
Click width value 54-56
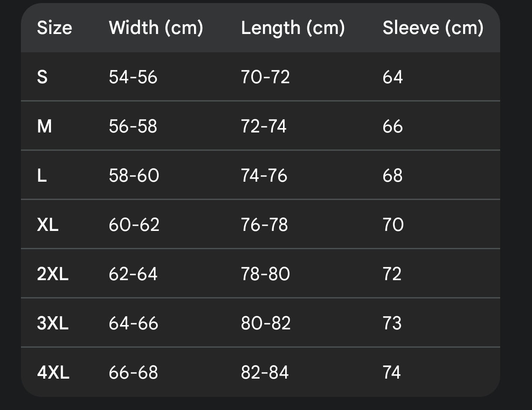133,78
